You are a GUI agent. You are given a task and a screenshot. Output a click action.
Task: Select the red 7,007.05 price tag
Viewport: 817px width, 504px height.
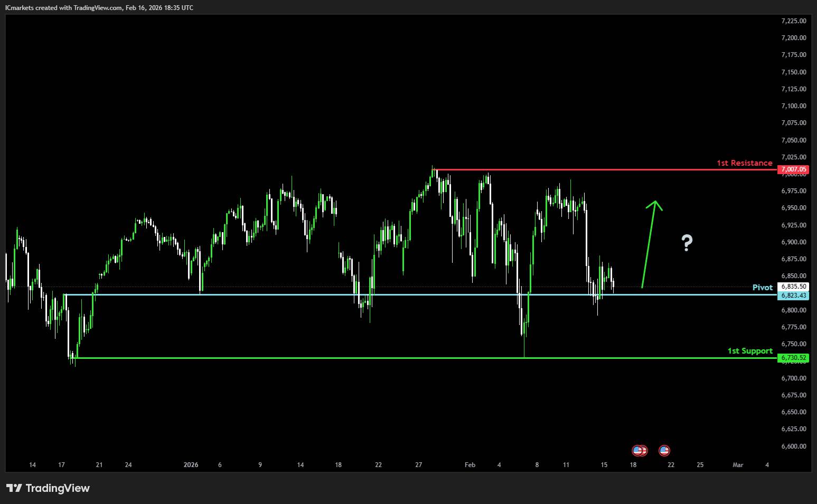click(x=794, y=169)
